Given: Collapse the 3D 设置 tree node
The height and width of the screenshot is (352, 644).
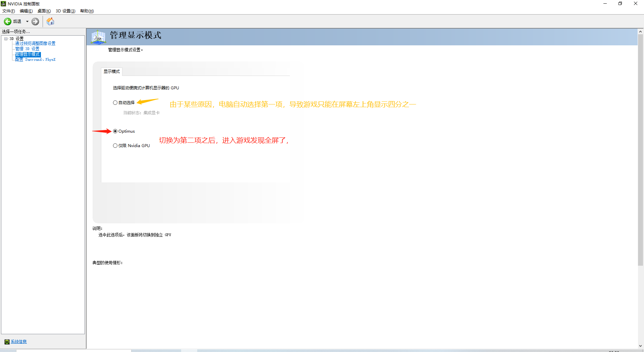Looking at the screenshot, I should tap(6, 39).
